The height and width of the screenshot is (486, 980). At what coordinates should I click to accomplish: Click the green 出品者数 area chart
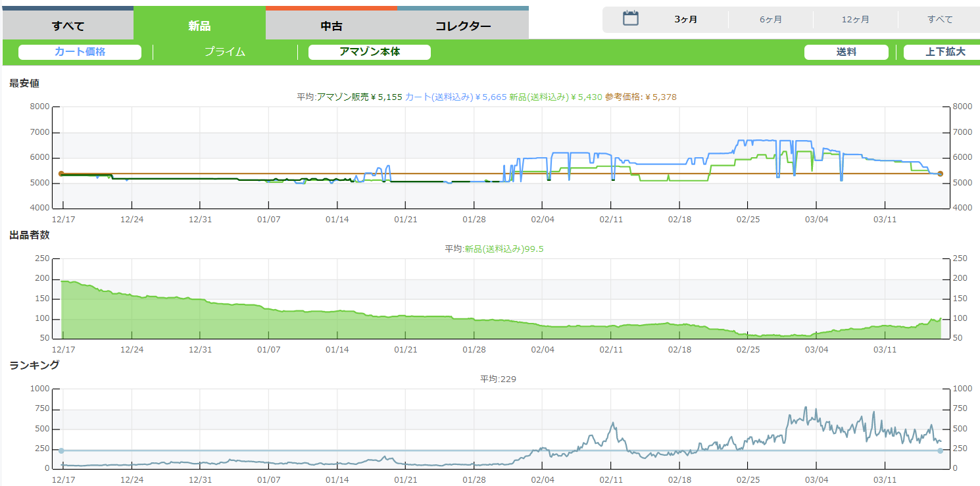[x=263, y=326]
